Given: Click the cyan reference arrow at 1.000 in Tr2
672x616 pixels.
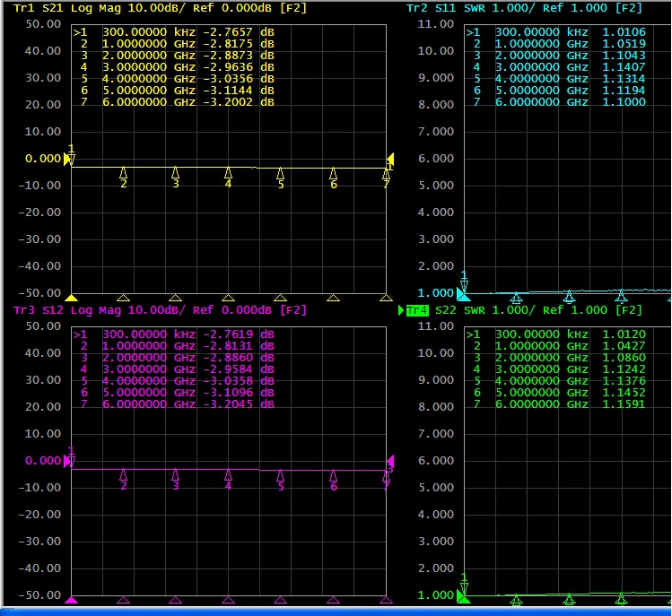Looking at the screenshot, I should (x=460, y=293).
